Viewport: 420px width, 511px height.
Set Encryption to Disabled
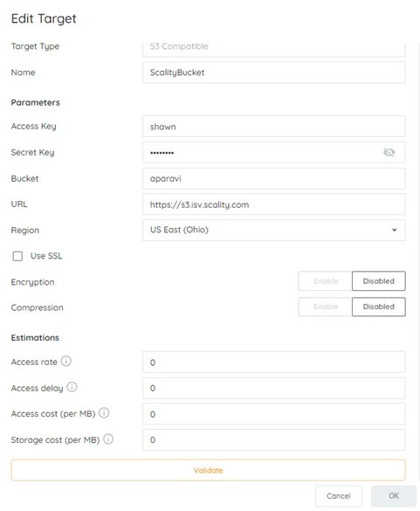(x=379, y=281)
